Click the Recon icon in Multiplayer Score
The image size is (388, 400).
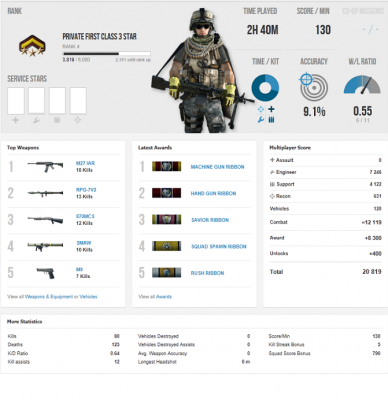click(x=272, y=196)
